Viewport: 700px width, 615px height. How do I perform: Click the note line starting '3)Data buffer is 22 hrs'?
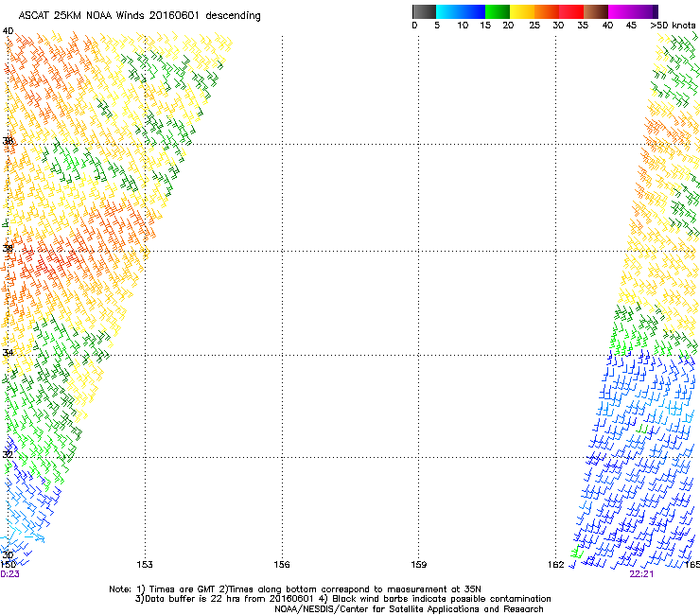click(x=342, y=599)
